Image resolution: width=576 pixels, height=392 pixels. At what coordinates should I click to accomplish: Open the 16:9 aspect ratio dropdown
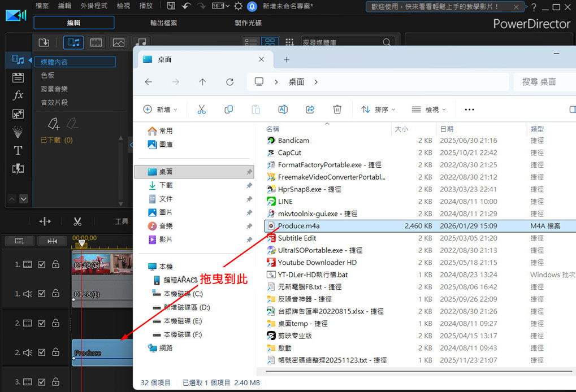coord(220,6)
